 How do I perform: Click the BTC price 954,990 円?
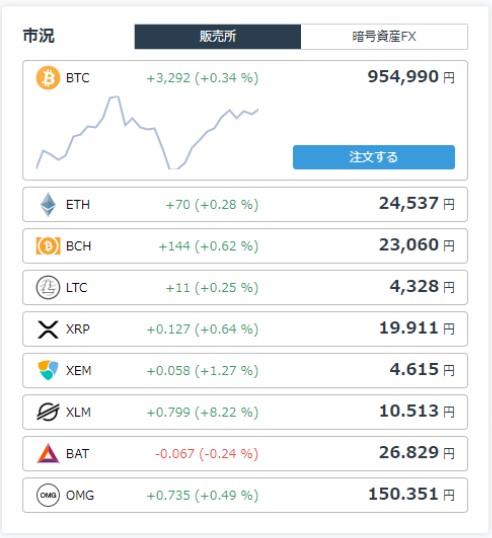[411, 77]
